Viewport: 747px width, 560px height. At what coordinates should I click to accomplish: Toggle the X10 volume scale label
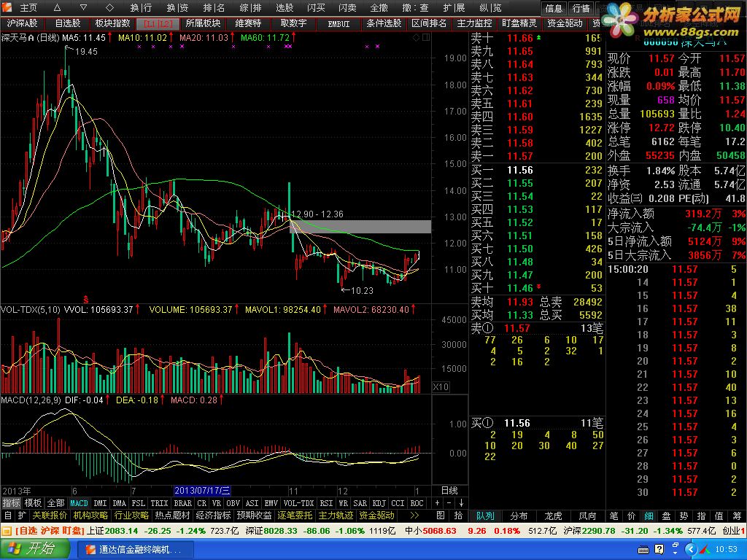[x=441, y=386]
